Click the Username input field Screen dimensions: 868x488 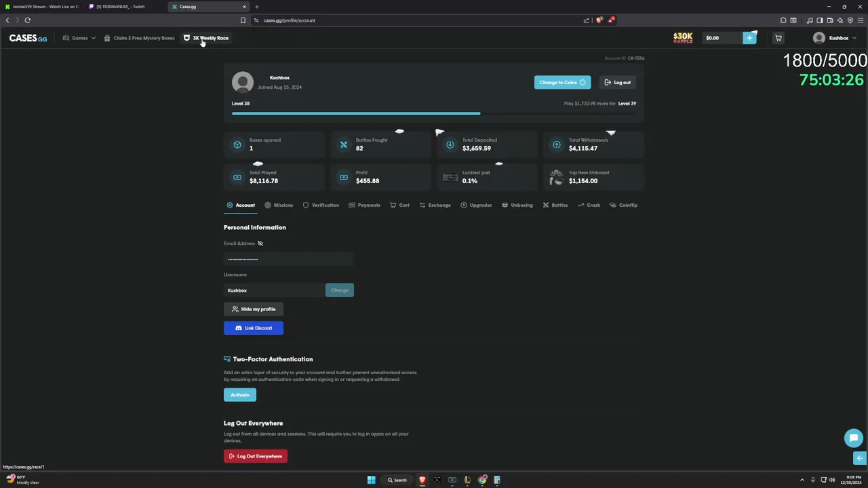[274, 290]
